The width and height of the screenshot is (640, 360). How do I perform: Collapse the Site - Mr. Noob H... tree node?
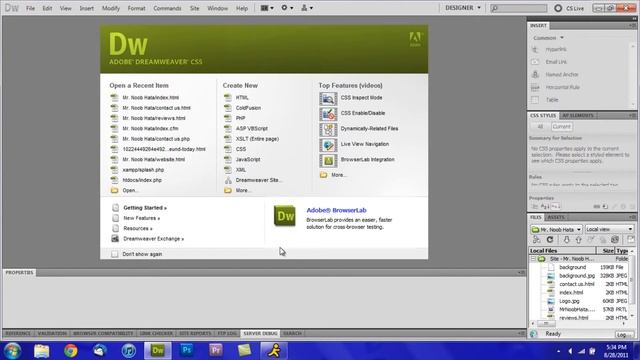[533, 259]
